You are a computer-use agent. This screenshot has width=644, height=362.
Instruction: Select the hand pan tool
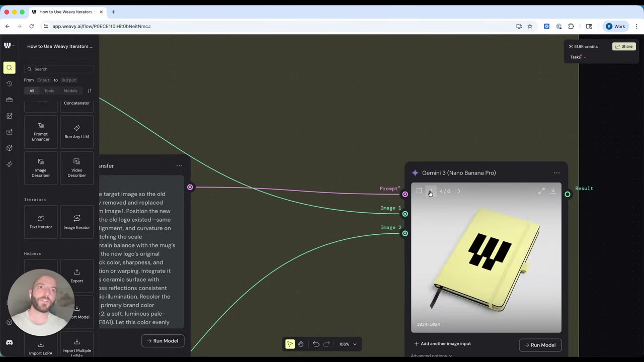pos(301,344)
